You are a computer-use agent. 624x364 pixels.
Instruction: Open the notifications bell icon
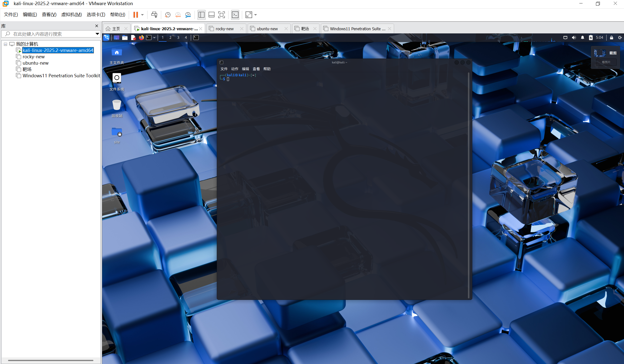point(582,38)
